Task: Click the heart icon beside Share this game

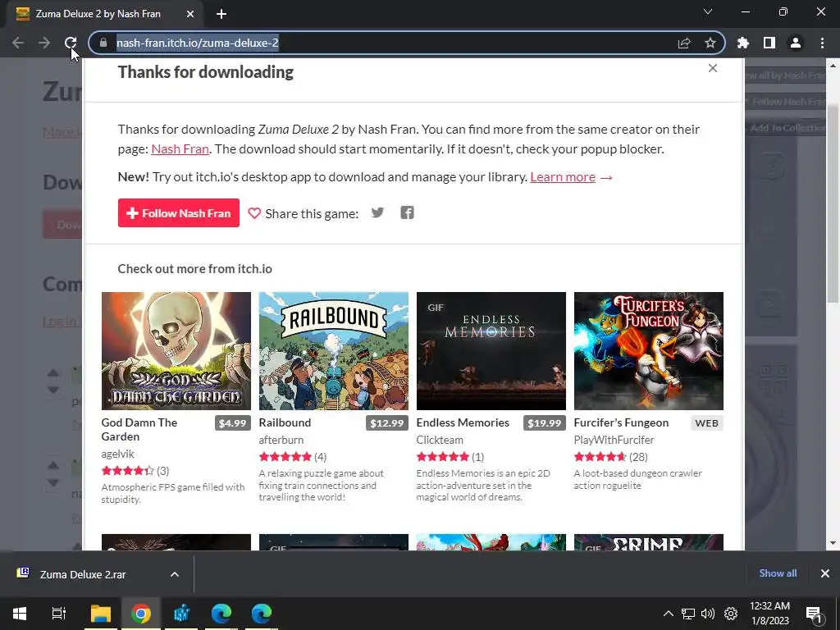Action: 254,213
